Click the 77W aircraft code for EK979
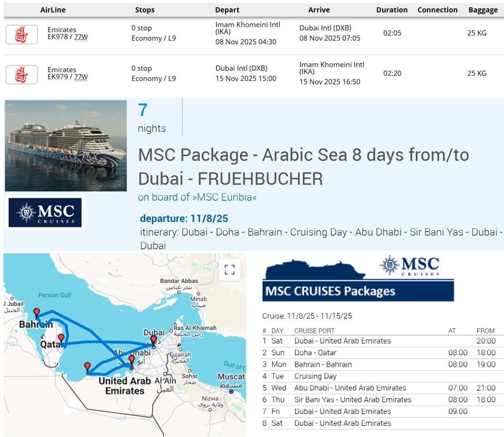The width and height of the screenshot is (504, 437). click(81, 78)
